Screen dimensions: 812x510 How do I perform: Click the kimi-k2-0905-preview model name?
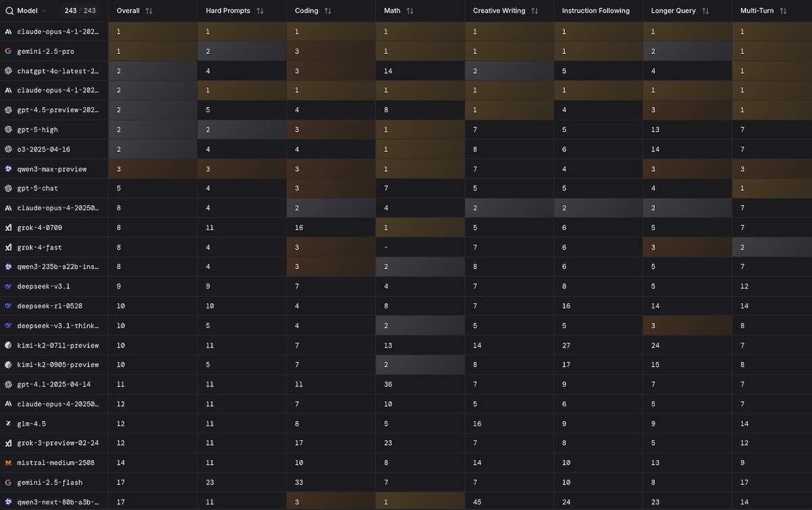(x=58, y=365)
